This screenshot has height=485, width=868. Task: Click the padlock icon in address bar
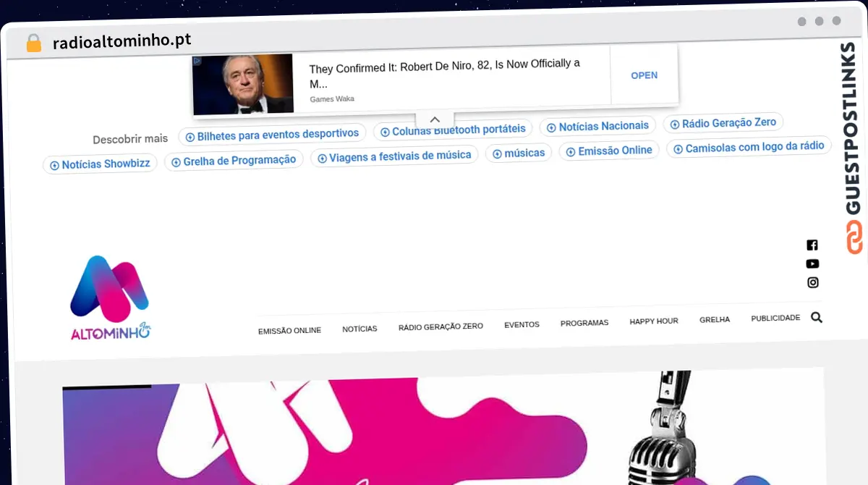click(33, 43)
